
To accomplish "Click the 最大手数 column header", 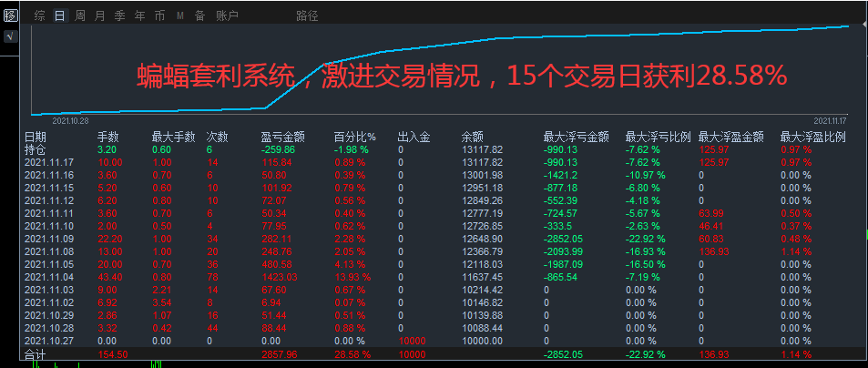I will point(174,138).
